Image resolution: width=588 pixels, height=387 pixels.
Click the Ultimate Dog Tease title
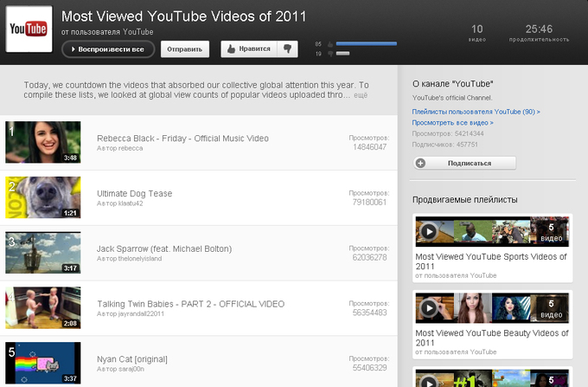coord(135,193)
